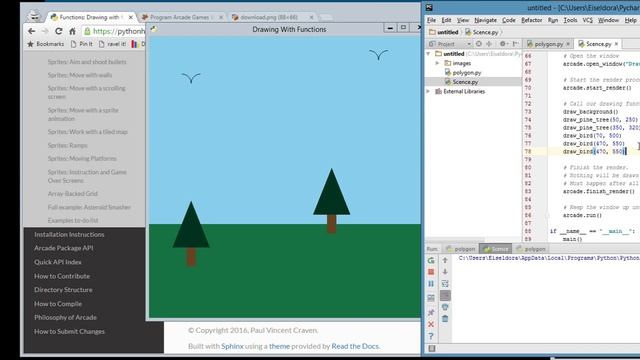Collapse the untitled project root folder
This screenshot has height=360, width=640.
pyautogui.click(x=428, y=54)
